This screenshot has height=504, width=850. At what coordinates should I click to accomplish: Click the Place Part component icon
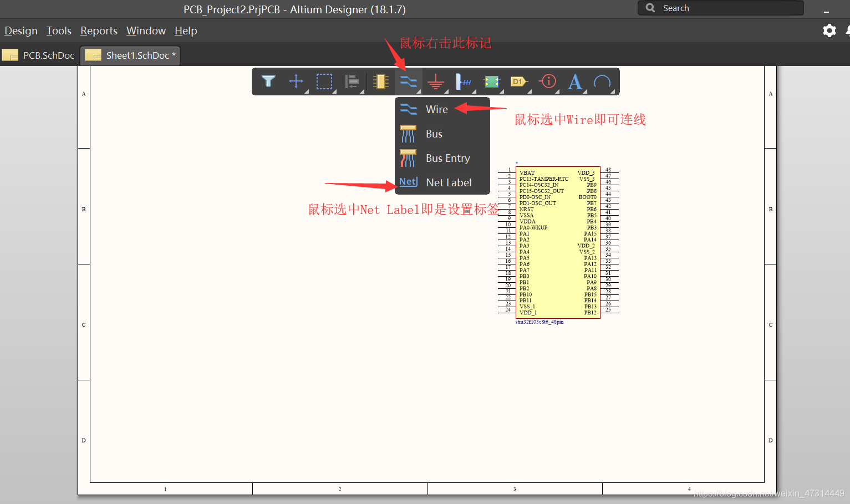tap(380, 82)
